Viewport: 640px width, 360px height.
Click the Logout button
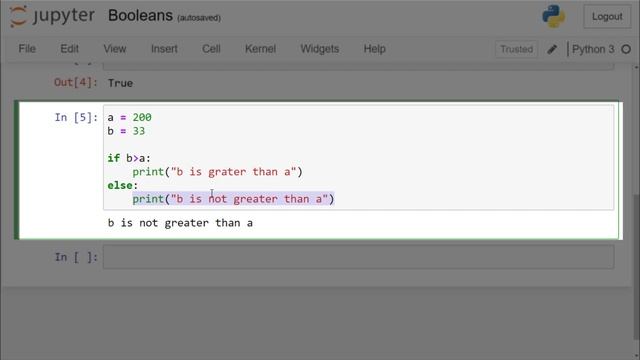tap(607, 17)
